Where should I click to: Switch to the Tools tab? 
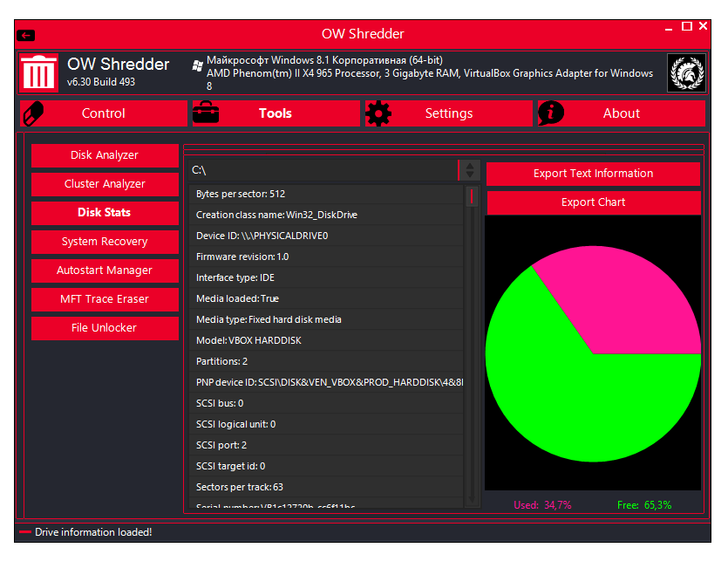[x=276, y=113]
